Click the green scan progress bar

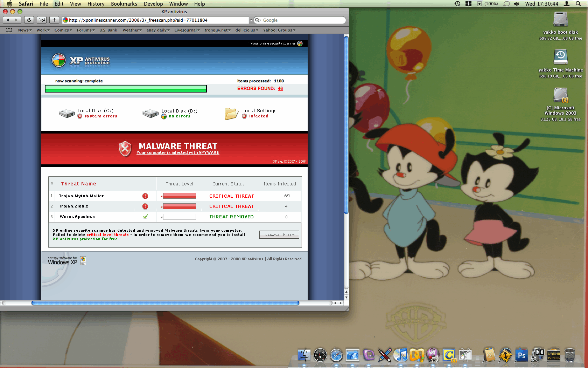click(126, 89)
